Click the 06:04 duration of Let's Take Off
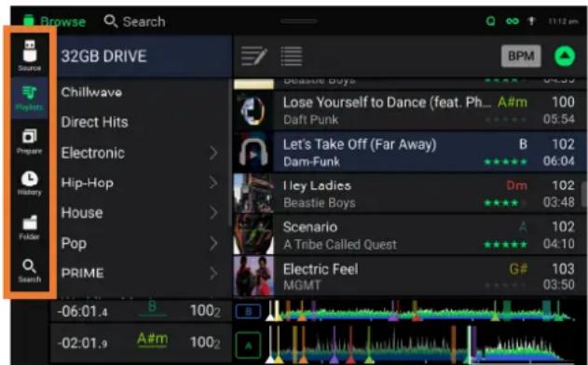The width and height of the screenshot is (588, 365). [x=559, y=161]
